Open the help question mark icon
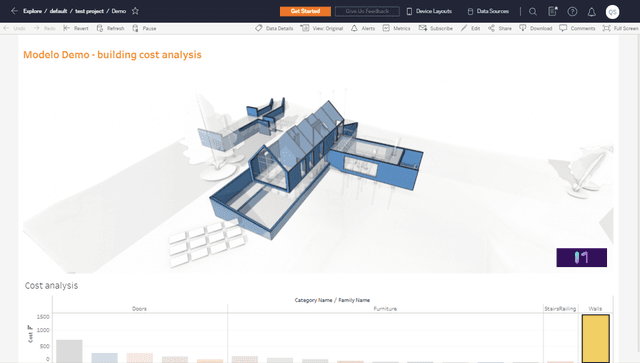The image size is (640, 363). point(572,11)
